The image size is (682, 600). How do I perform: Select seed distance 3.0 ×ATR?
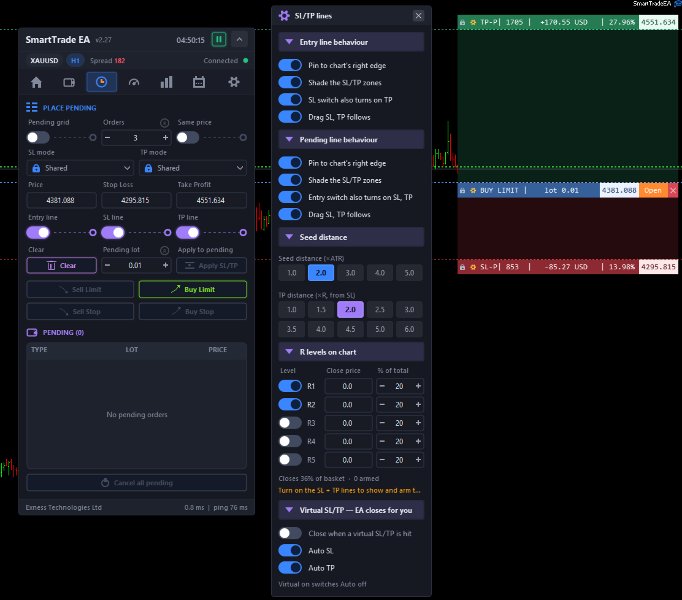(x=350, y=273)
